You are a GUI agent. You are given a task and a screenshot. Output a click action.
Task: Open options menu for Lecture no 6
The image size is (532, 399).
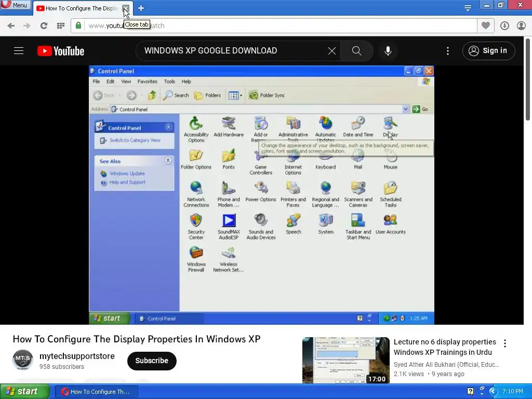505,343
